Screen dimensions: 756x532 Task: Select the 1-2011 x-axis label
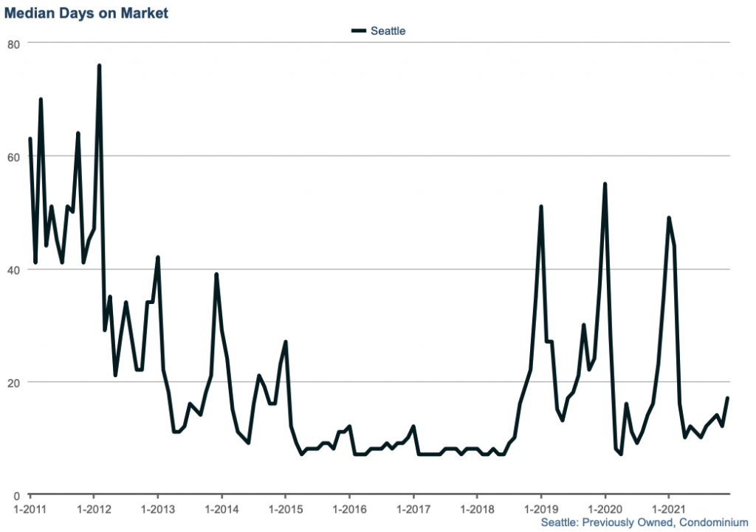pos(30,509)
